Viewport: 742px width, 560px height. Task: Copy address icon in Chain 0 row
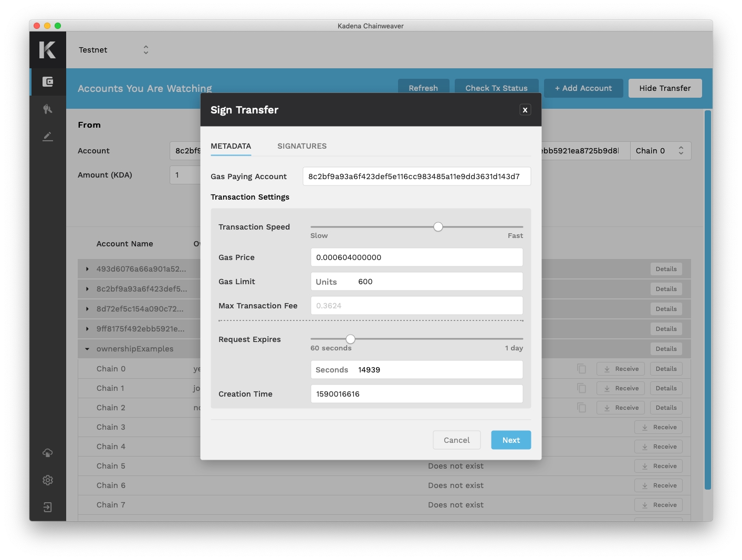[x=581, y=369]
